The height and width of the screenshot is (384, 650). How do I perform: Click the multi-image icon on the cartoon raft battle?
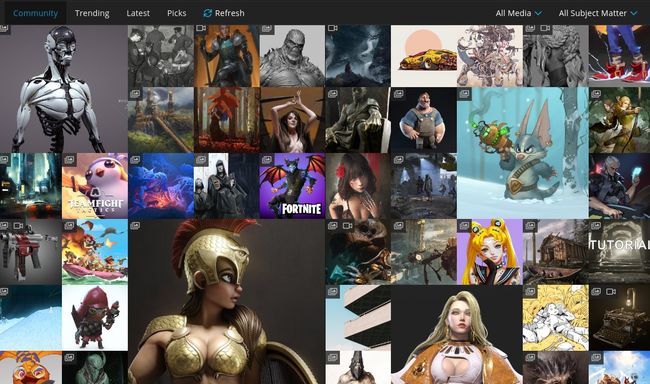[x=69, y=226]
